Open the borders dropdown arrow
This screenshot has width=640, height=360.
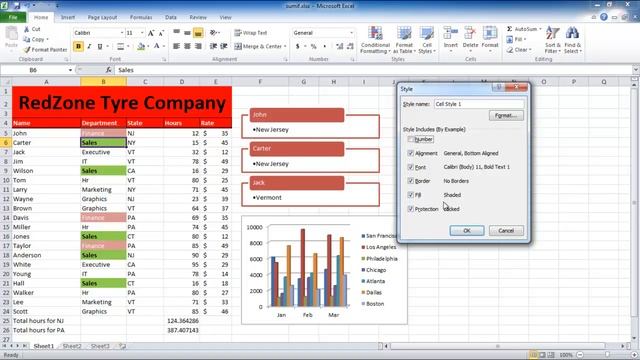128,47
